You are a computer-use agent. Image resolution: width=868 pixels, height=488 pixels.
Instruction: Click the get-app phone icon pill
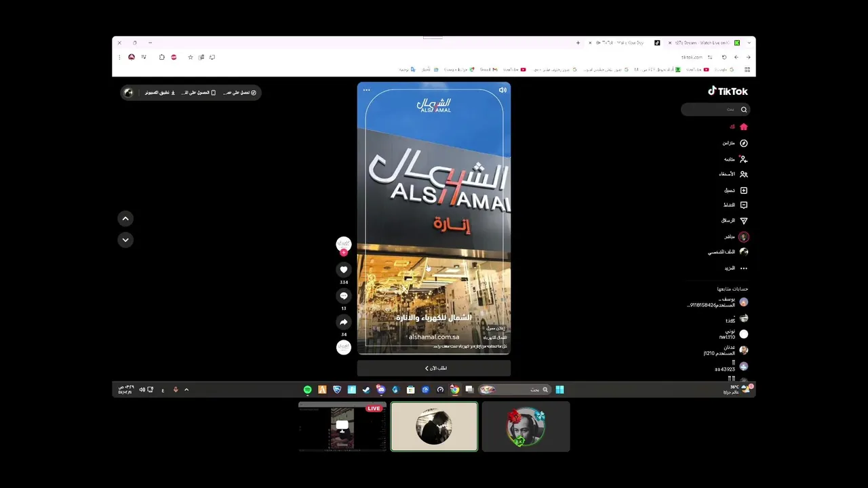coord(199,92)
